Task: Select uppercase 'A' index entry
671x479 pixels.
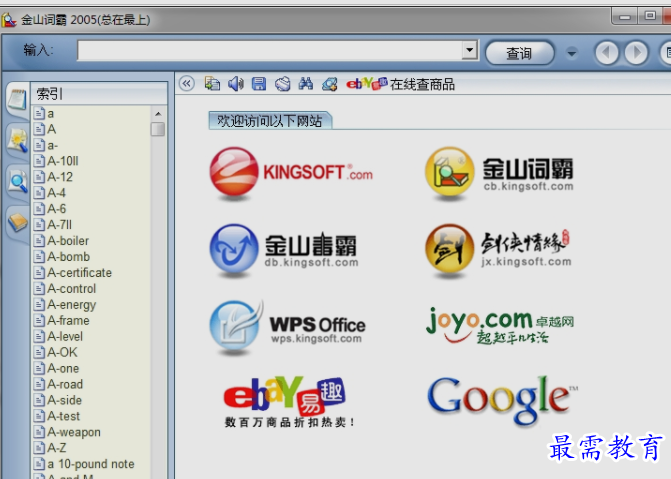Action: (51, 129)
